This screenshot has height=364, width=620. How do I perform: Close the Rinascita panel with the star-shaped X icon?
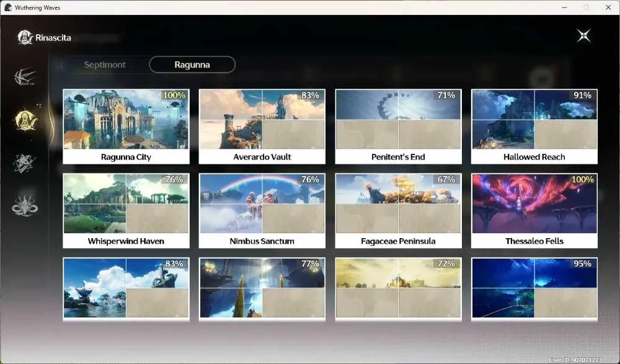(x=583, y=36)
